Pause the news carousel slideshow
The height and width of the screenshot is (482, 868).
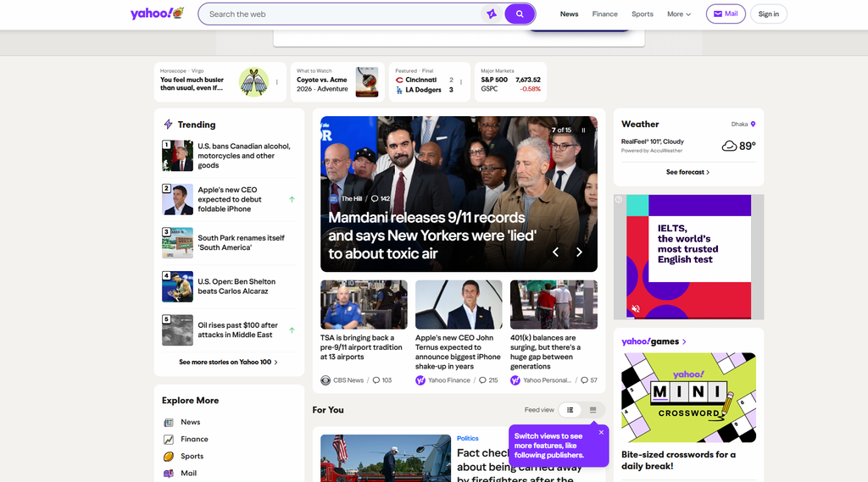(583, 130)
